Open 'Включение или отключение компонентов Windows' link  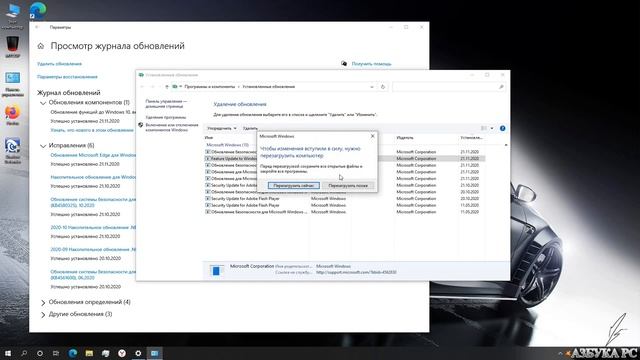[171, 127]
